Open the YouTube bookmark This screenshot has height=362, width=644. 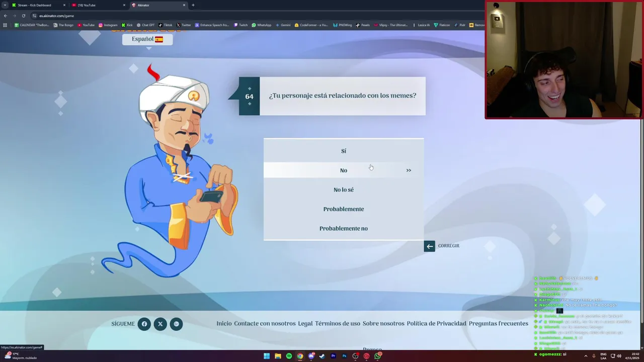pos(86,25)
